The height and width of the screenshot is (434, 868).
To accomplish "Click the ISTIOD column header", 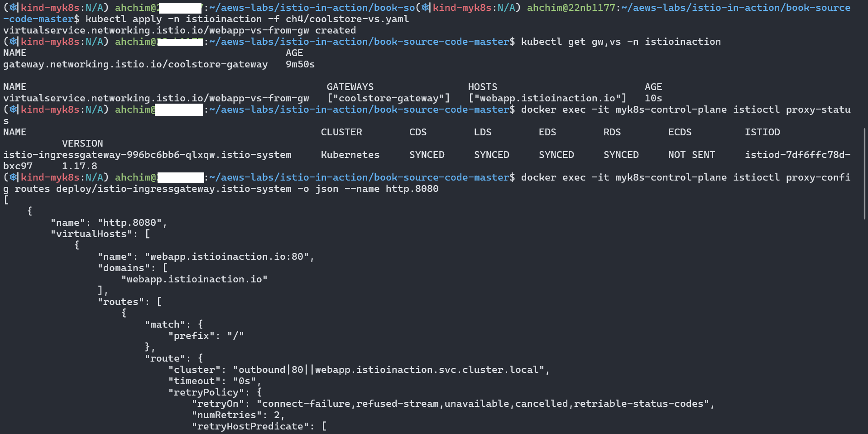I will tap(762, 132).
